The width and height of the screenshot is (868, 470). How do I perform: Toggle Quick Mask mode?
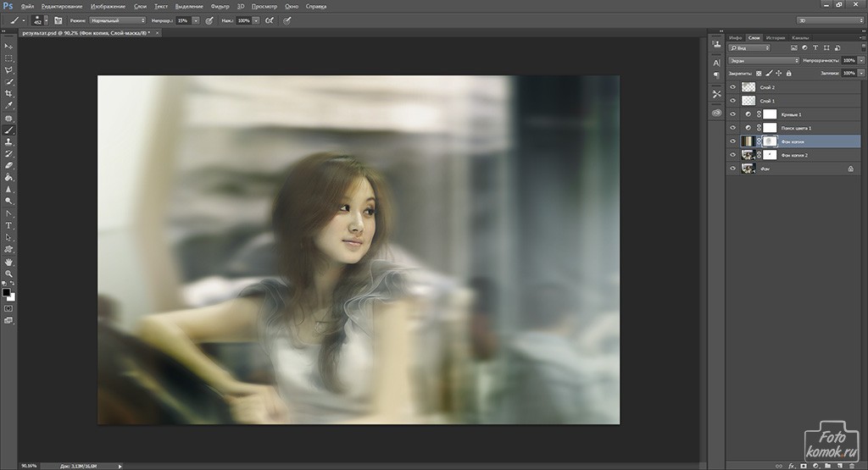(8, 308)
